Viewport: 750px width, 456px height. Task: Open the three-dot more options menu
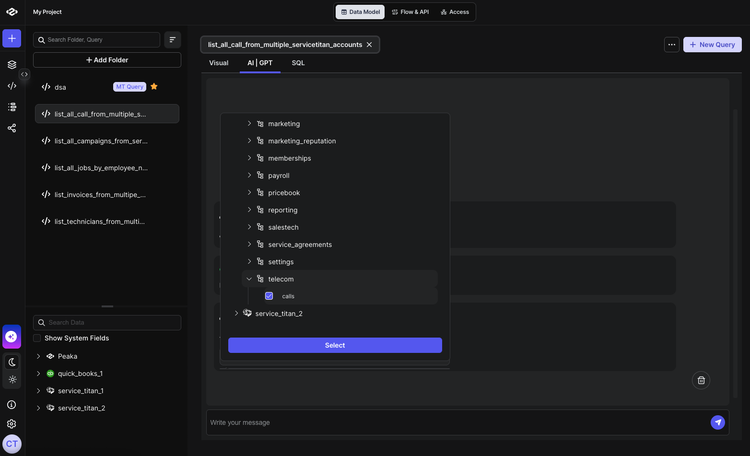[671, 45]
